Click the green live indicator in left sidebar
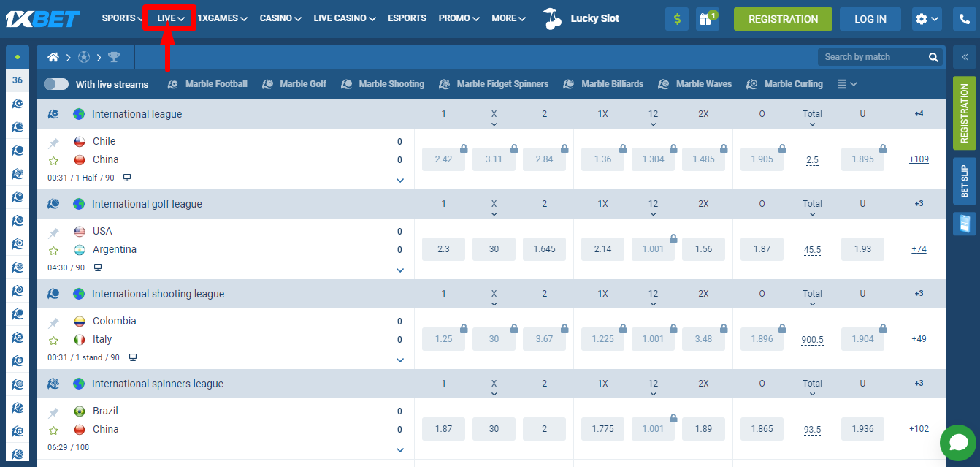This screenshot has height=467, width=980. (18, 56)
